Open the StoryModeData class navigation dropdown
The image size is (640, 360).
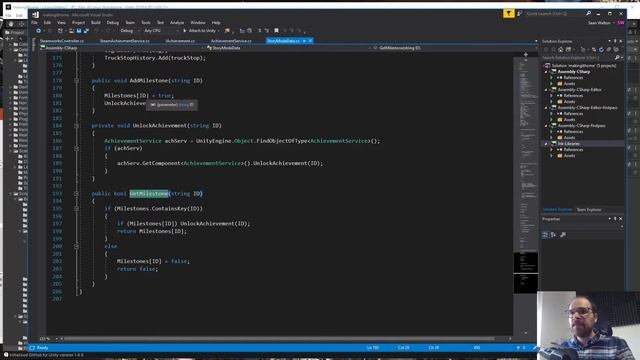click(x=289, y=48)
